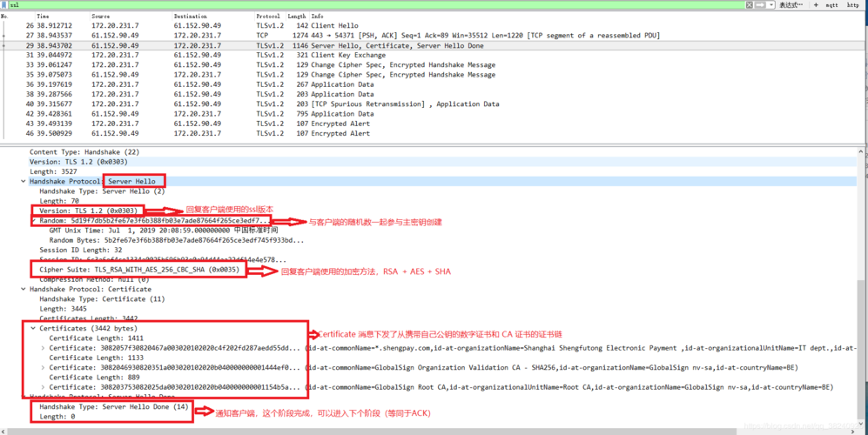Select packet 43 Encrypted Alert row

click(x=431, y=124)
